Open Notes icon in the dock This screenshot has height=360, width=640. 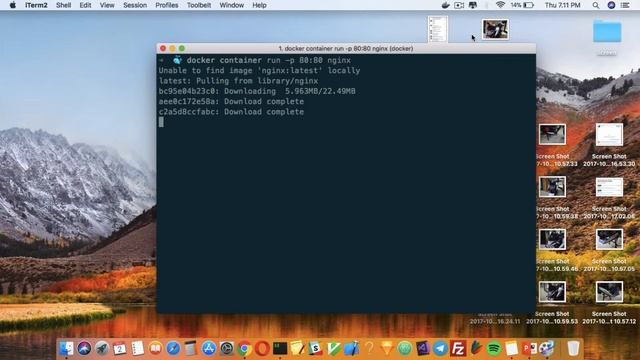(x=511, y=348)
